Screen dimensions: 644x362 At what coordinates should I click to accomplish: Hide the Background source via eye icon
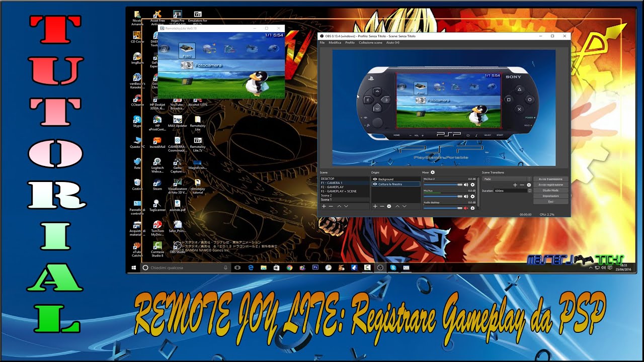point(375,179)
